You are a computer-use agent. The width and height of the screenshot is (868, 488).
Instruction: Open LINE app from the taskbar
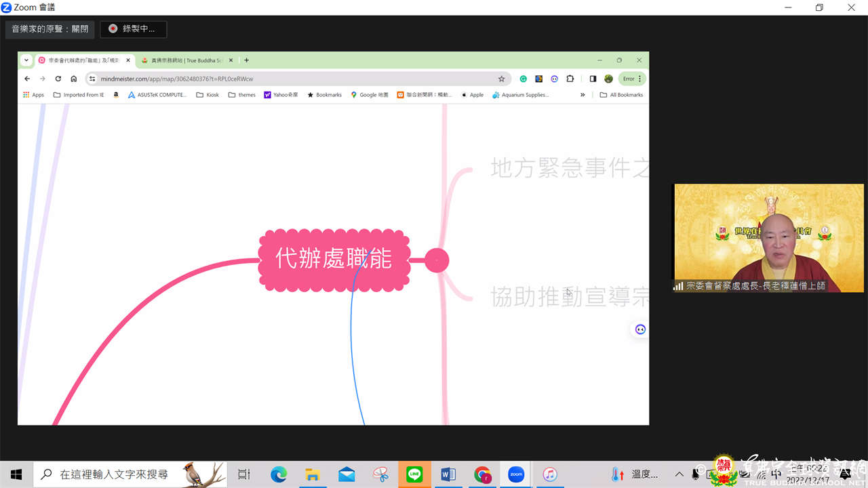414,474
